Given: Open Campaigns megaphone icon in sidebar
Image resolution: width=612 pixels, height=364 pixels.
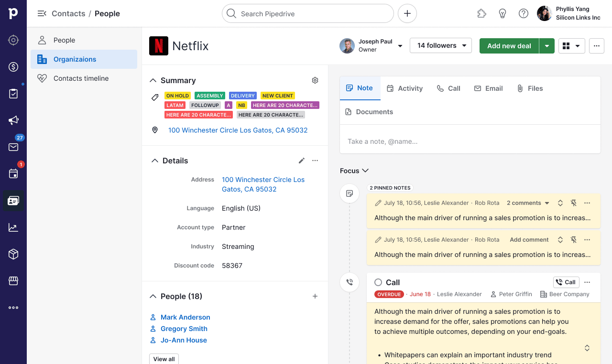Looking at the screenshot, I should click(x=13, y=120).
